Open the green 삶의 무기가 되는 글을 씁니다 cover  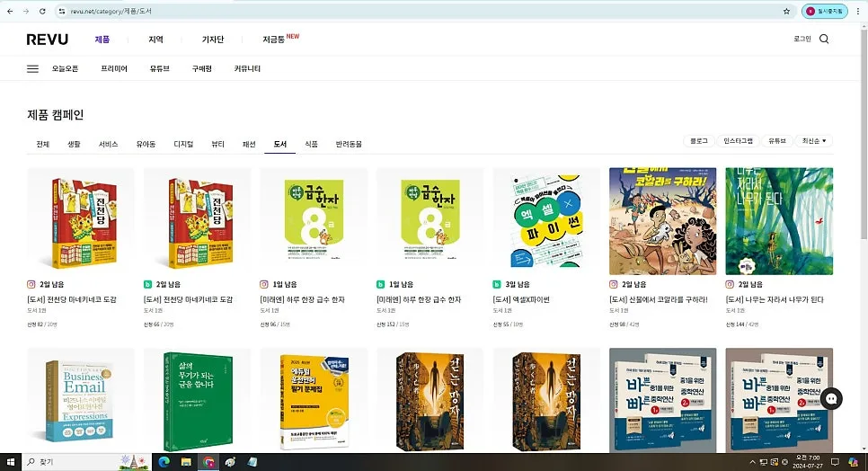tap(197, 401)
